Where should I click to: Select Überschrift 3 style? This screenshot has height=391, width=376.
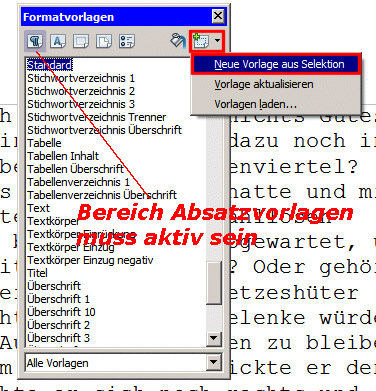[58, 338]
